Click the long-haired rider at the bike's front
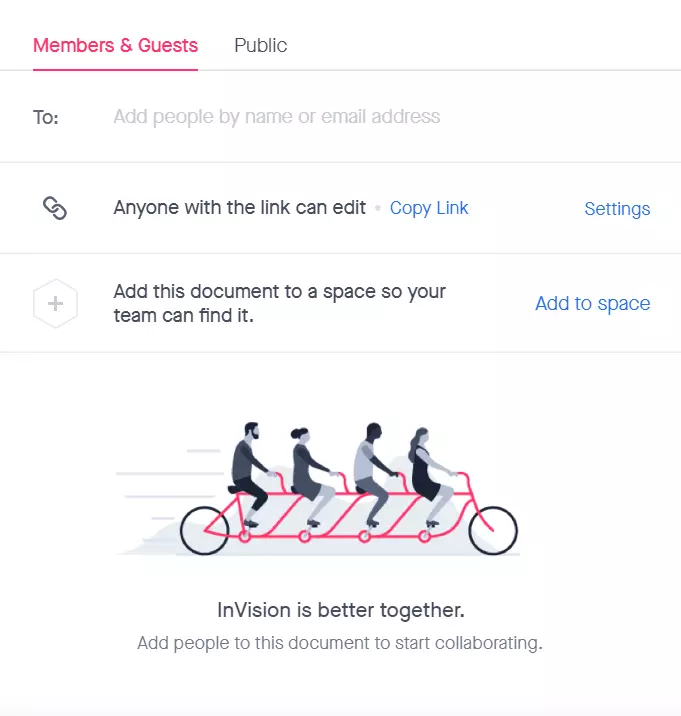681x716 pixels. coord(429,475)
